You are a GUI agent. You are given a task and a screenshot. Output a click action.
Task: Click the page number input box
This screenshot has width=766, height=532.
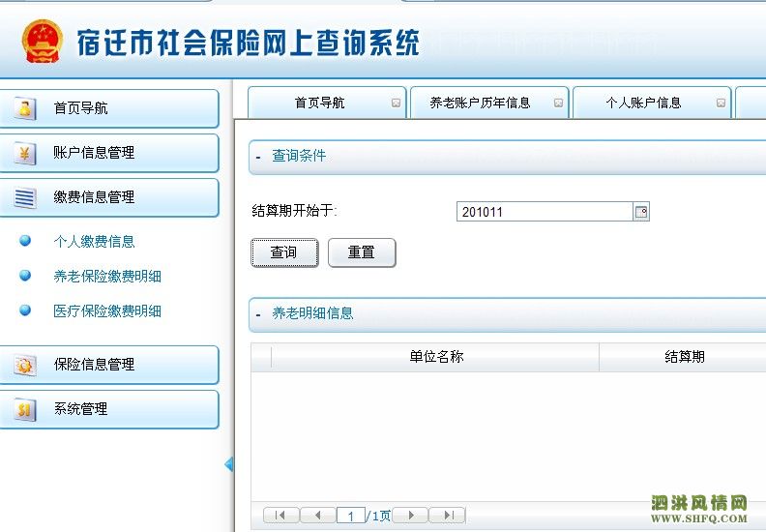point(351,516)
